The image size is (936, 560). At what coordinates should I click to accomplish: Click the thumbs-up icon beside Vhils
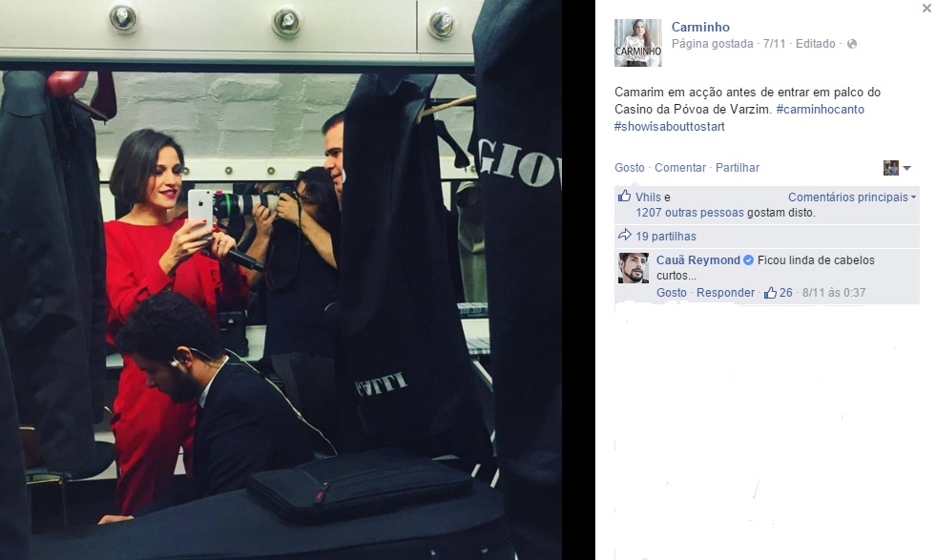point(624,196)
